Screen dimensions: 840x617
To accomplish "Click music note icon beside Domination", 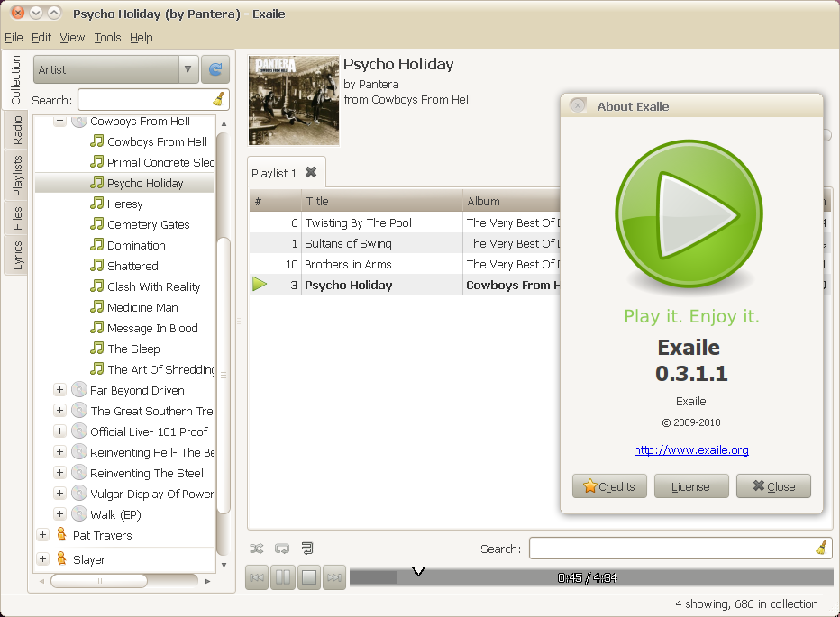I will point(97,245).
